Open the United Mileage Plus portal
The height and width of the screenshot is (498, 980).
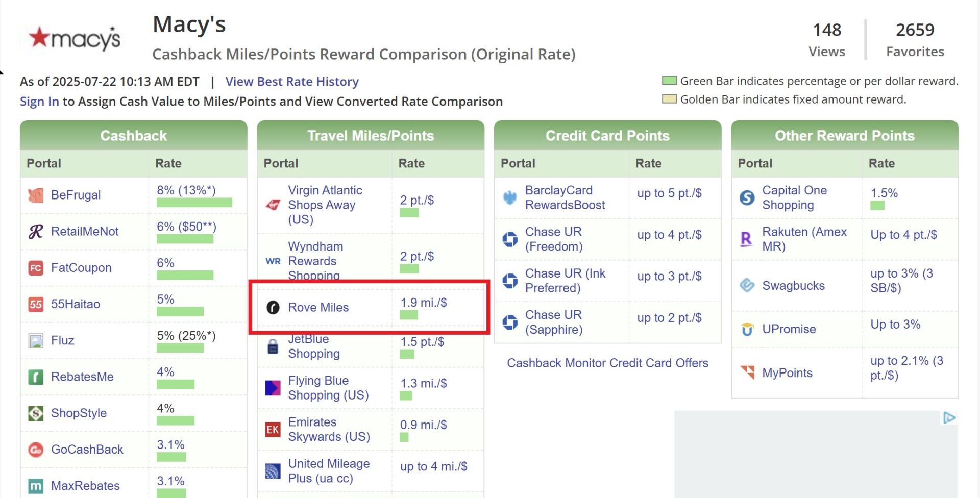point(328,470)
